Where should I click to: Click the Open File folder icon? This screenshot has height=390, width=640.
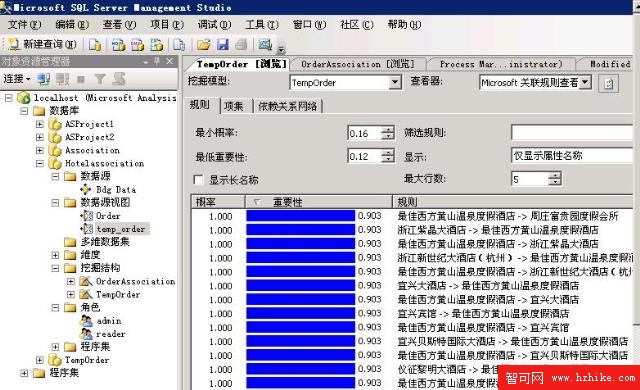point(203,44)
